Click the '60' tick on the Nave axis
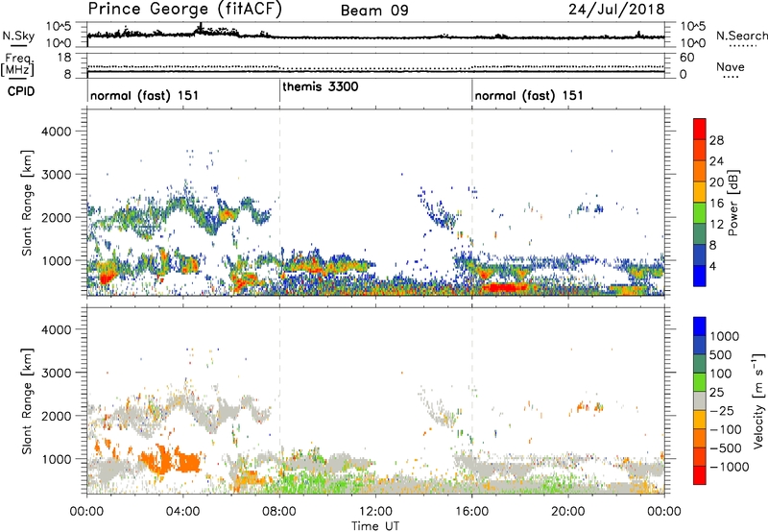The height and width of the screenshot is (532, 768). [x=686, y=58]
